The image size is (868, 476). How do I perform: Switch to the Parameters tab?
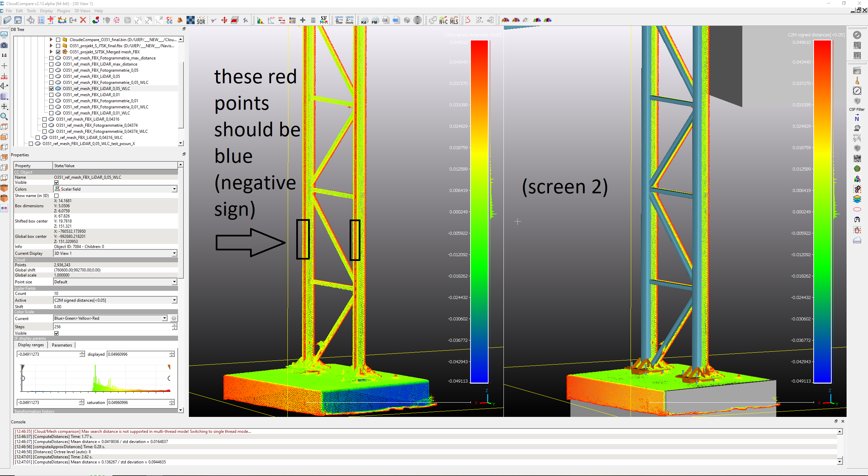click(x=62, y=345)
